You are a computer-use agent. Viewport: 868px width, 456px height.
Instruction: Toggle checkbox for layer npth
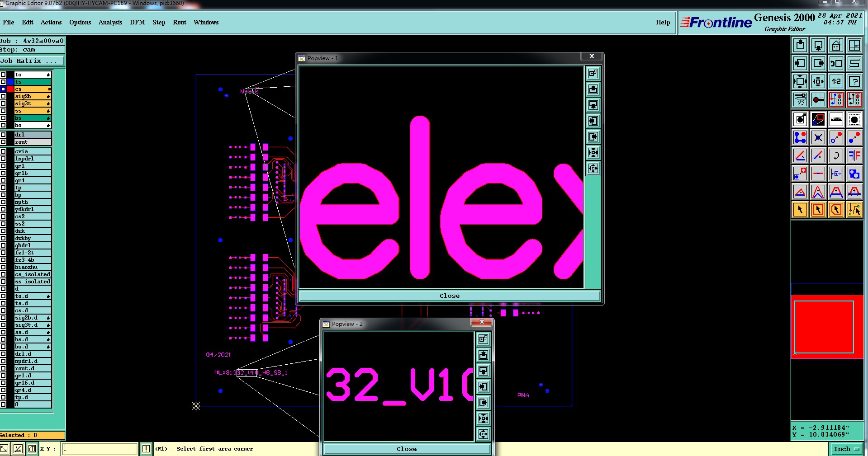click(3, 202)
